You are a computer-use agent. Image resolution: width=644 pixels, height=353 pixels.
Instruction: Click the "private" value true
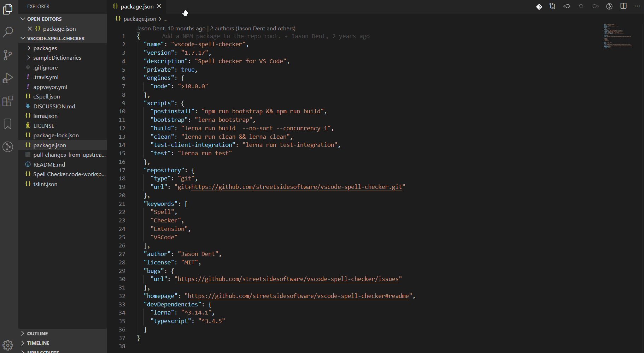point(188,70)
